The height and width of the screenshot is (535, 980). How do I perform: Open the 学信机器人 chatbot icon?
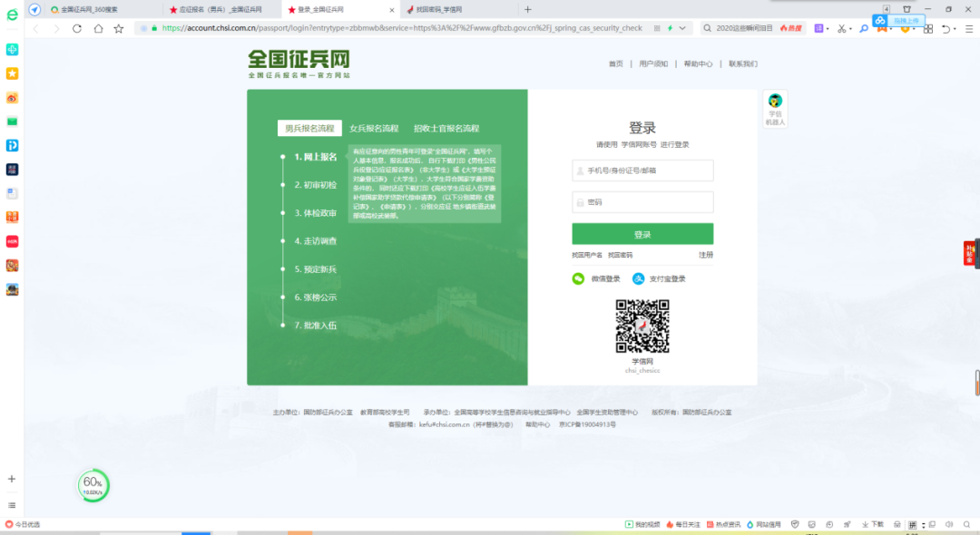[775, 108]
